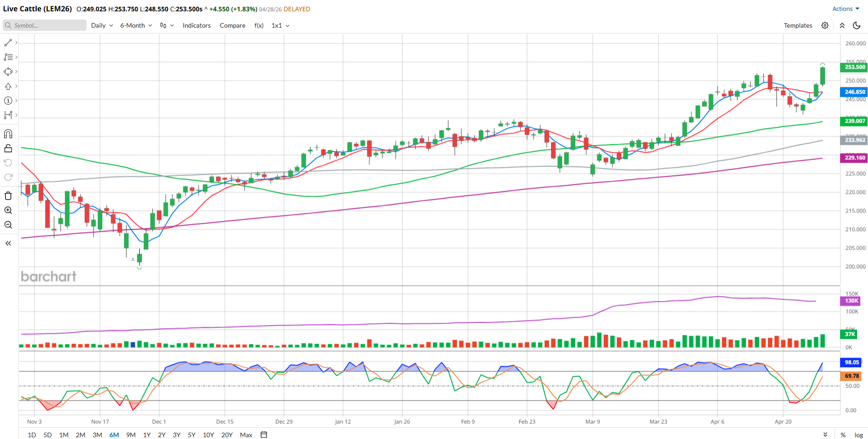This screenshot has width=868, height=439.
Task: Select the 1Y time range
Action: (147, 434)
